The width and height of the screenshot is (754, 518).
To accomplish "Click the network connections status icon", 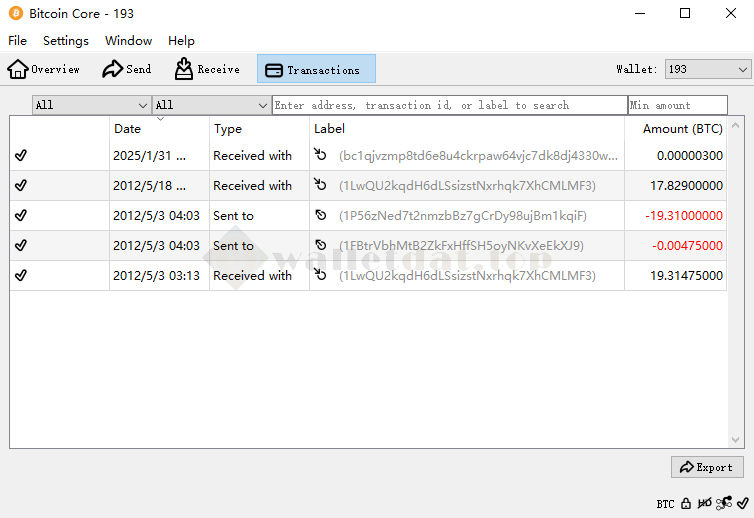I will click(723, 503).
